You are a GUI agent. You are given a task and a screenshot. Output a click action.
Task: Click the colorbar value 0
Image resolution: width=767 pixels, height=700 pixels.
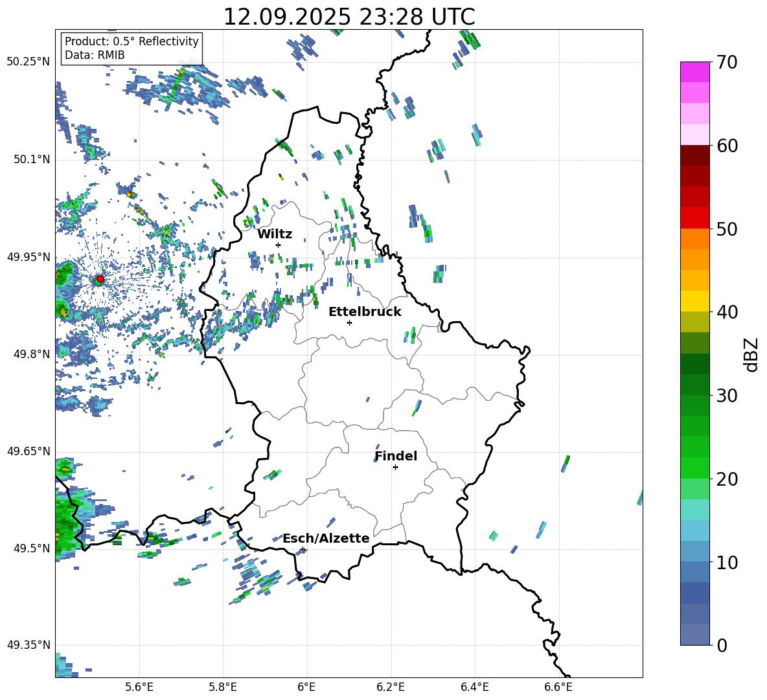click(722, 645)
